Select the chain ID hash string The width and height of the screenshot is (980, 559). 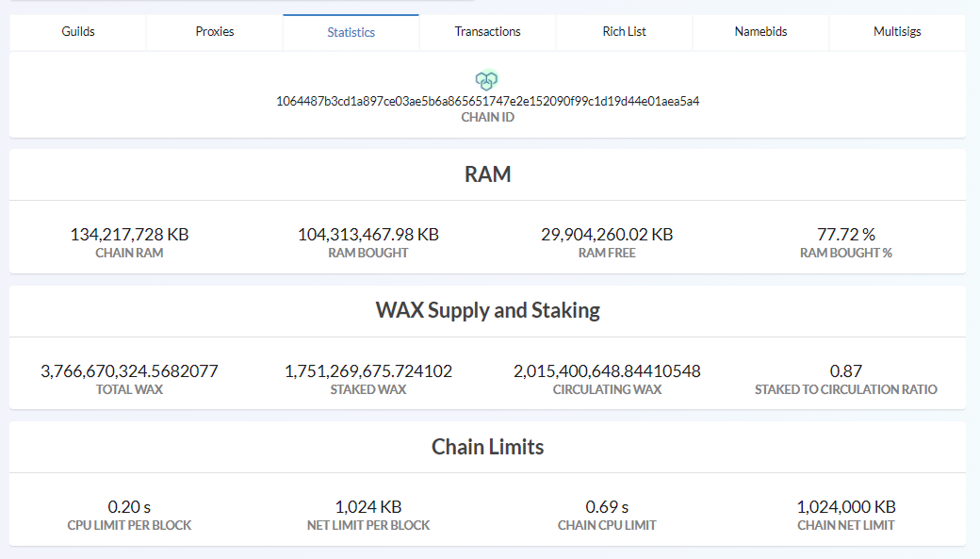pyautogui.click(x=487, y=101)
